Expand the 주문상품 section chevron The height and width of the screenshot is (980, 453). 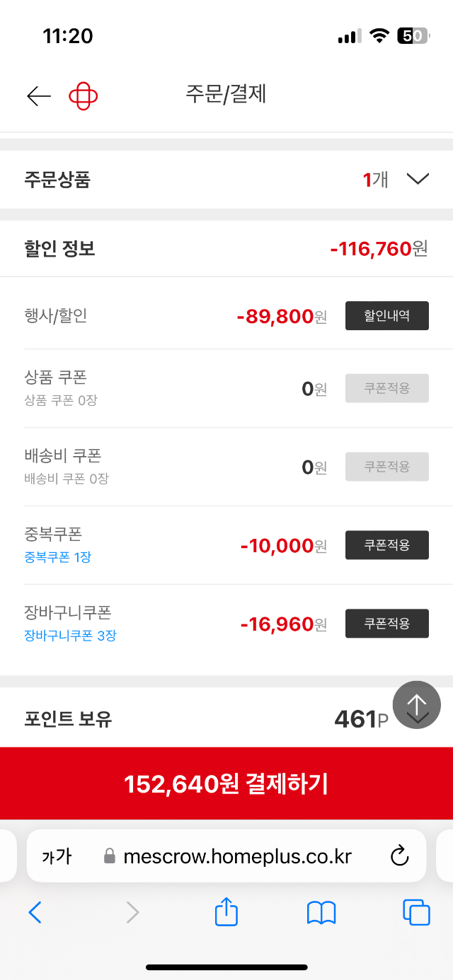pyautogui.click(x=418, y=180)
